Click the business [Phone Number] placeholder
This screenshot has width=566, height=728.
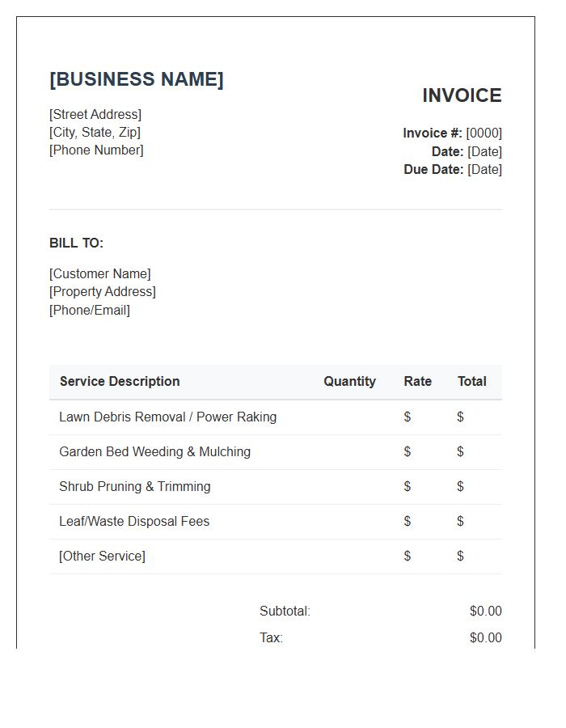tap(96, 150)
